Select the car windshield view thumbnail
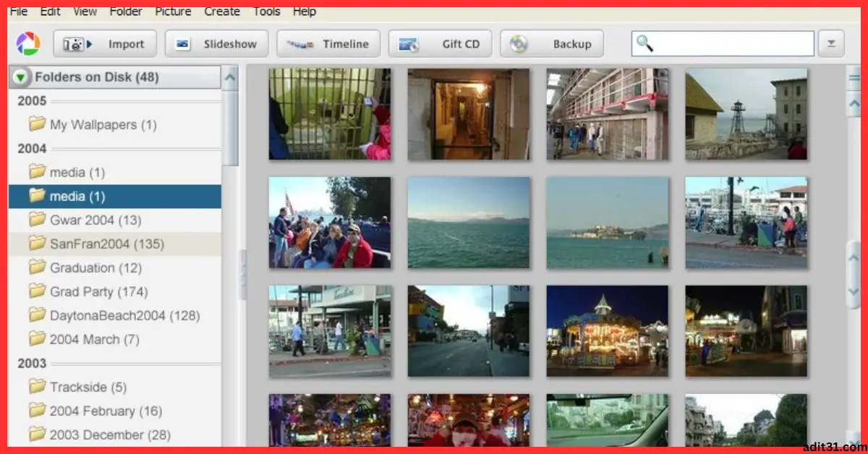 [x=608, y=420]
